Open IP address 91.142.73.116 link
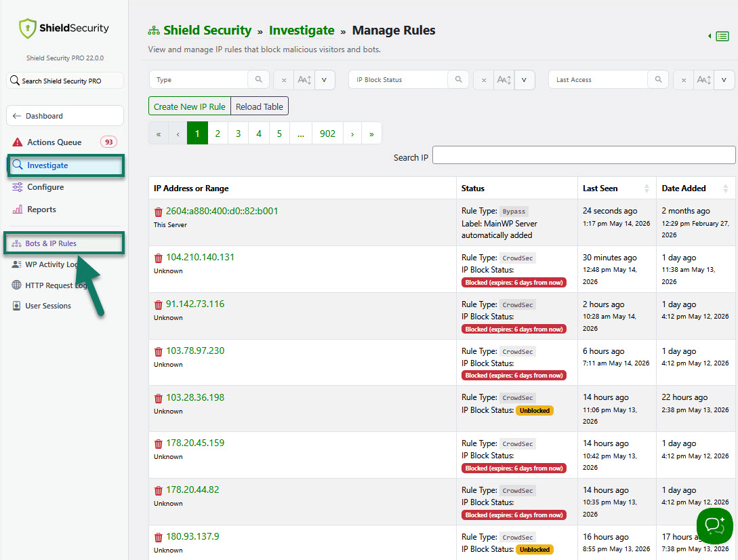Screen dimensions: 738x560 (195, 304)
